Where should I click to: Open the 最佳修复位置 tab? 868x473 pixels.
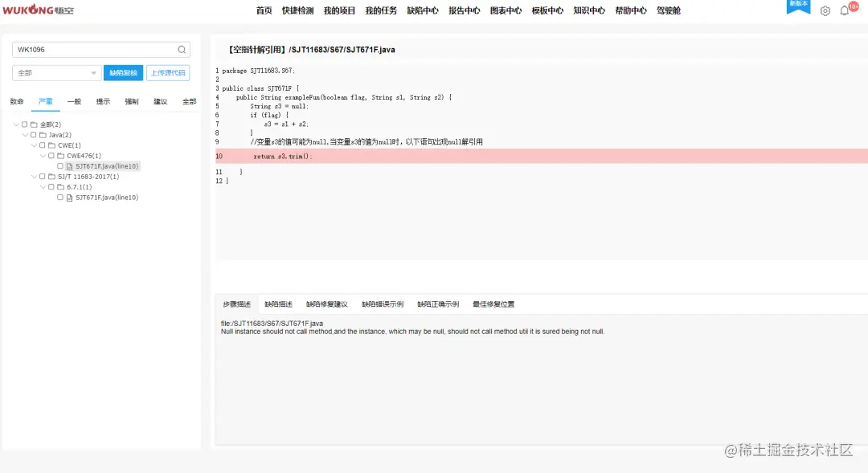pos(493,304)
